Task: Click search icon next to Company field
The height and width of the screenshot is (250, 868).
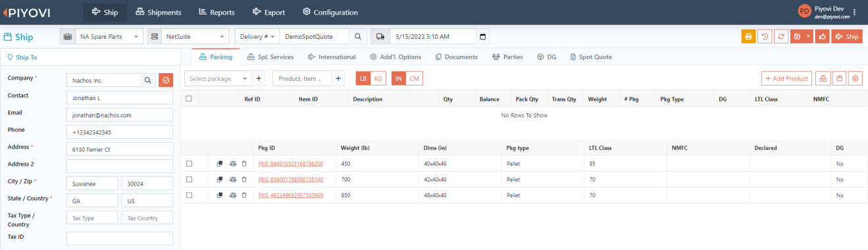Action: point(148,80)
